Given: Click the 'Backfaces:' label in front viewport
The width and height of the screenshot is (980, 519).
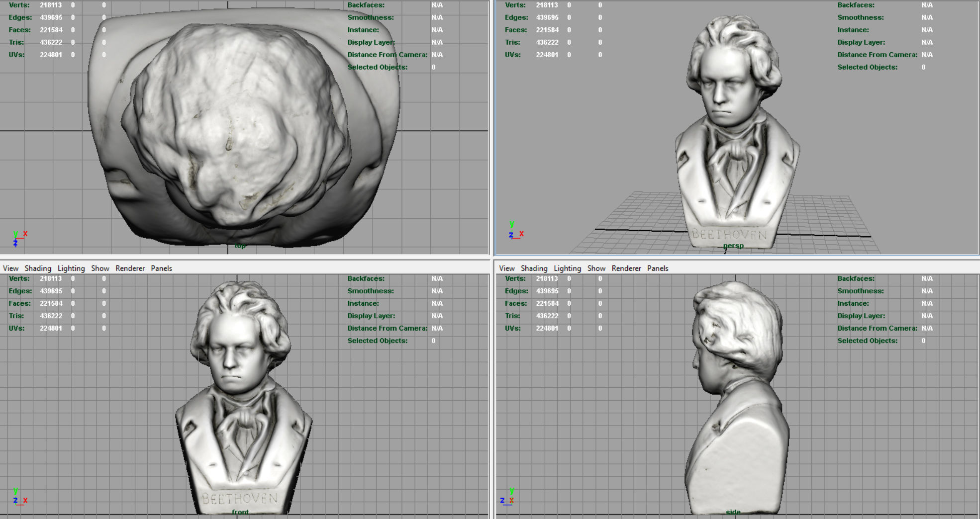Looking at the screenshot, I should coord(366,278).
